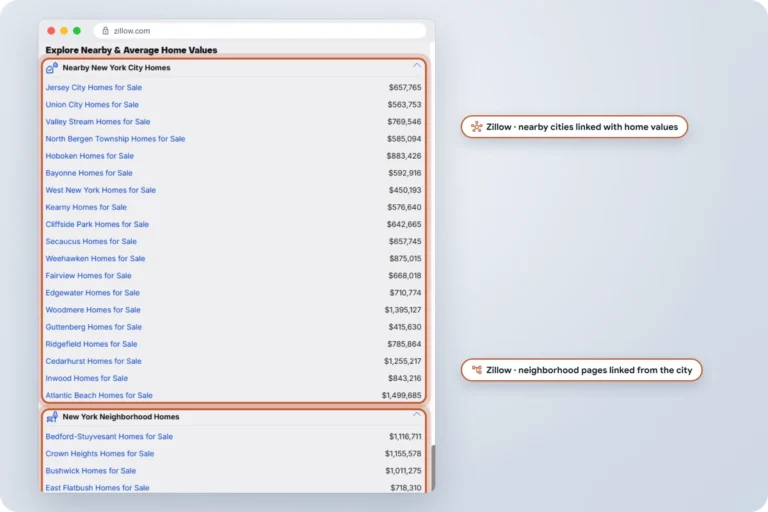Open Inwood Homes for Sale link
The height and width of the screenshot is (512, 768).
[87, 378]
